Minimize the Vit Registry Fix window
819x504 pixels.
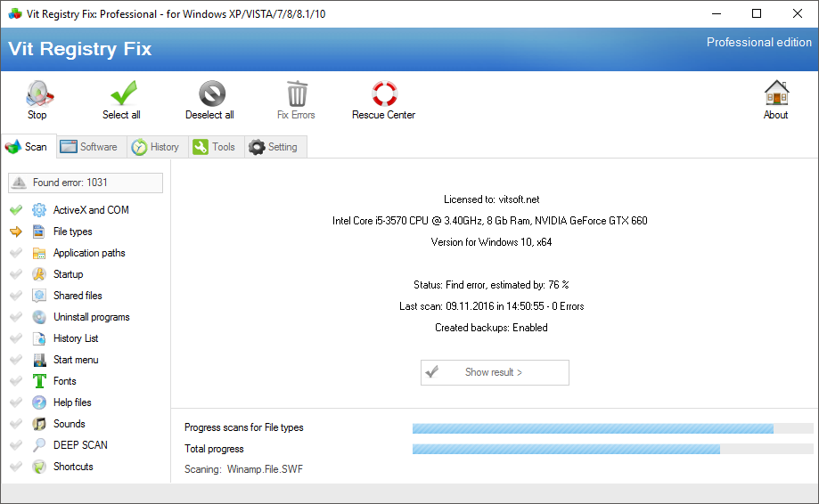[717, 13]
